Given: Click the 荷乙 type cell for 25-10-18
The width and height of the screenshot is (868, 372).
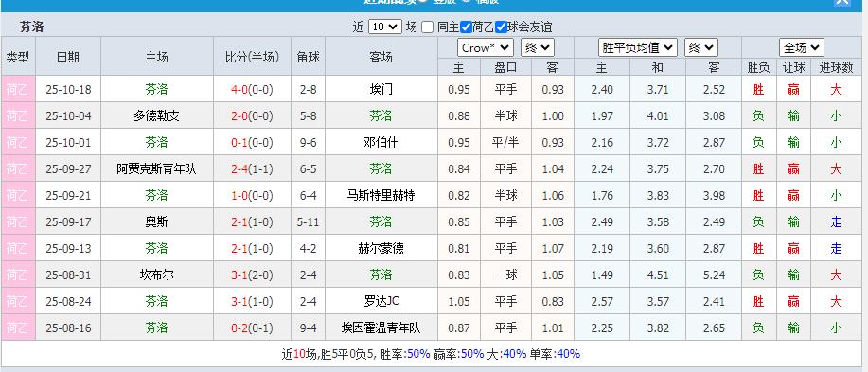Looking at the screenshot, I should (18, 89).
